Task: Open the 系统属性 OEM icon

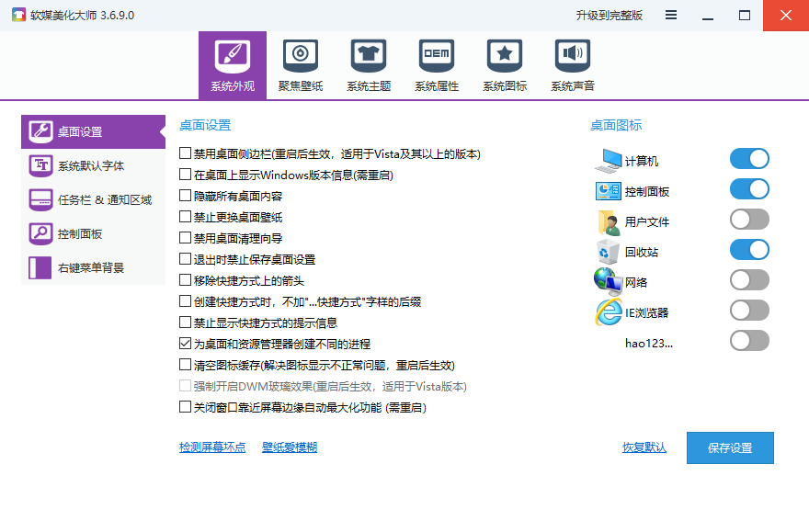Action: tap(436, 57)
